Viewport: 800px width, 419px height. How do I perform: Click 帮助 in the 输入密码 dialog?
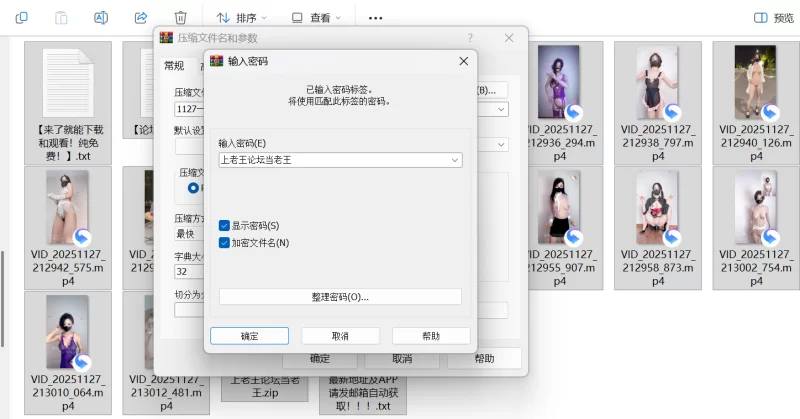pyautogui.click(x=431, y=336)
